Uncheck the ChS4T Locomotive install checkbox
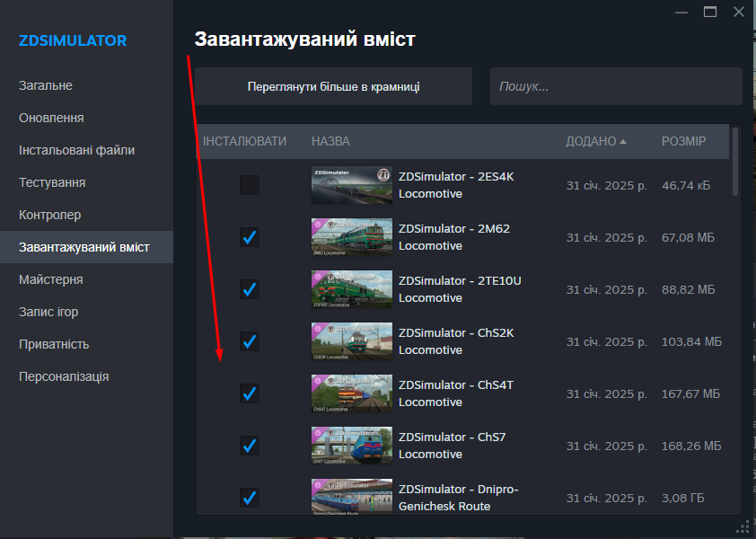The height and width of the screenshot is (539, 756). (x=250, y=393)
